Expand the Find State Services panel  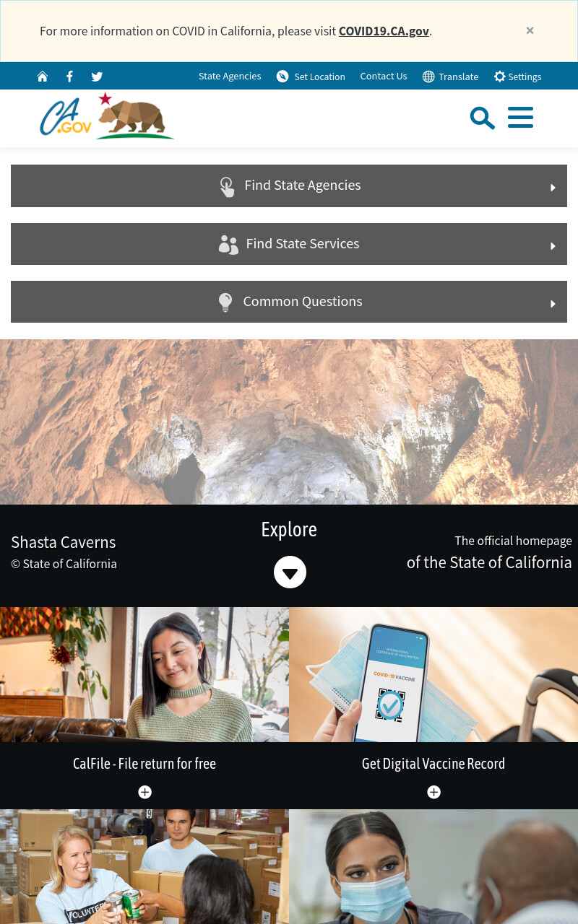289,244
